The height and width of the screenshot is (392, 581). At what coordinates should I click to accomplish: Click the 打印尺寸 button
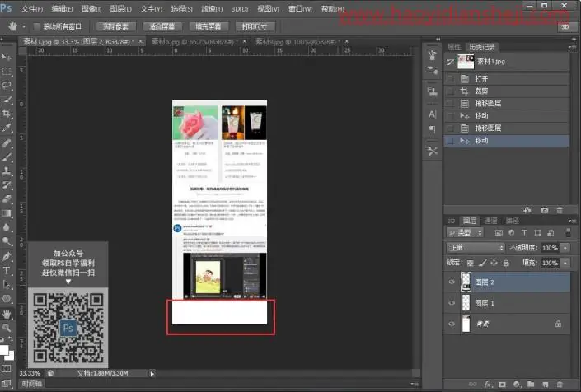[x=254, y=26]
